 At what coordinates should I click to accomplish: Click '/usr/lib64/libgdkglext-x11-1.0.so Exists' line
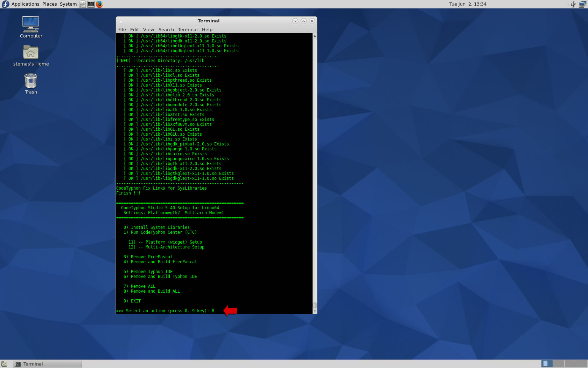tap(181, 51)
